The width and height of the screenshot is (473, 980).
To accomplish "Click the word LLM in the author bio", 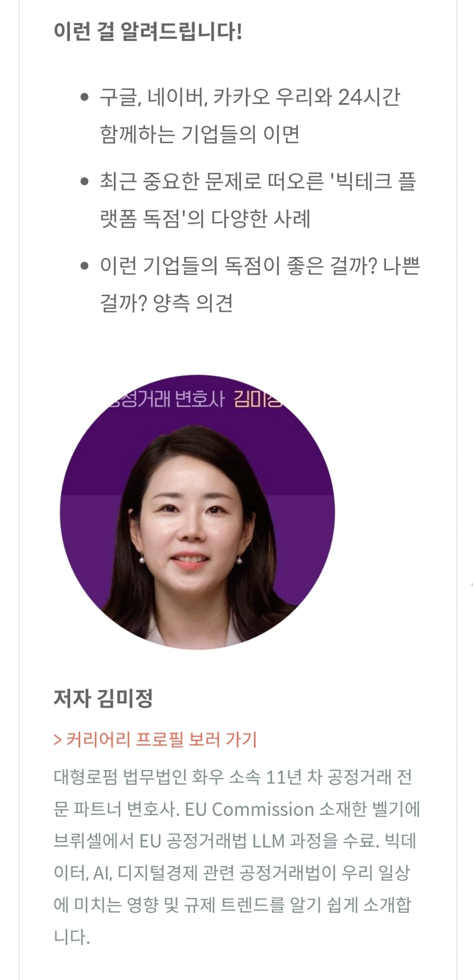I will tap(268, 841).
